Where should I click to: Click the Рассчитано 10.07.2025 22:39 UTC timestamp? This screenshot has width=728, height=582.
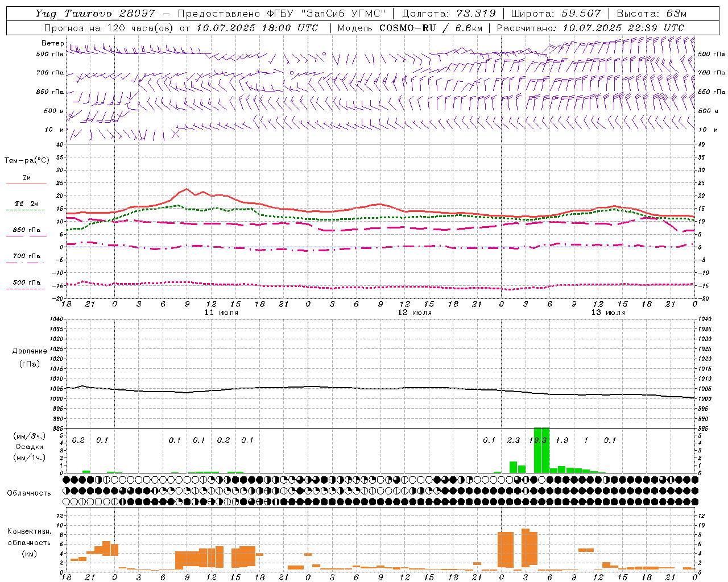tap(590, 28)
